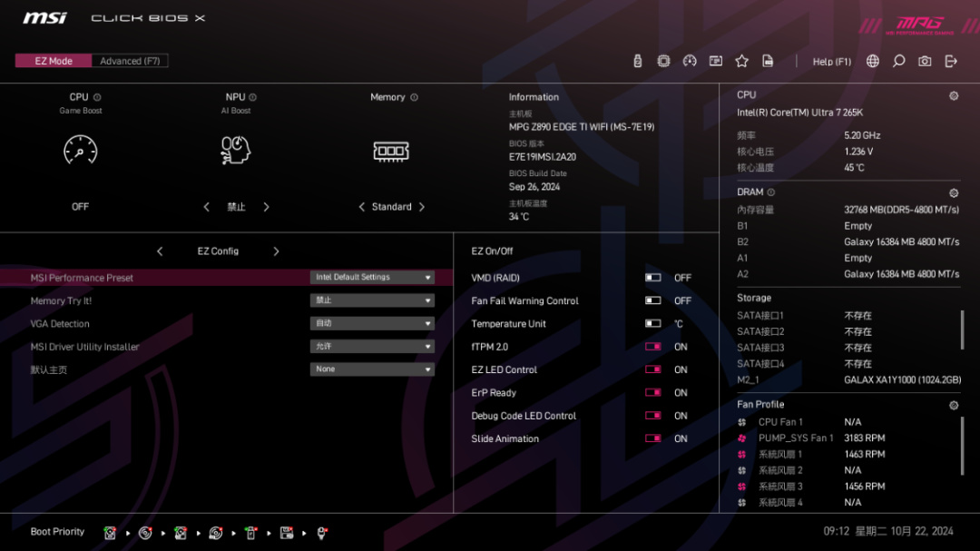Open the search magnifier icon
The image size is (980, 551).
point(898,62)
